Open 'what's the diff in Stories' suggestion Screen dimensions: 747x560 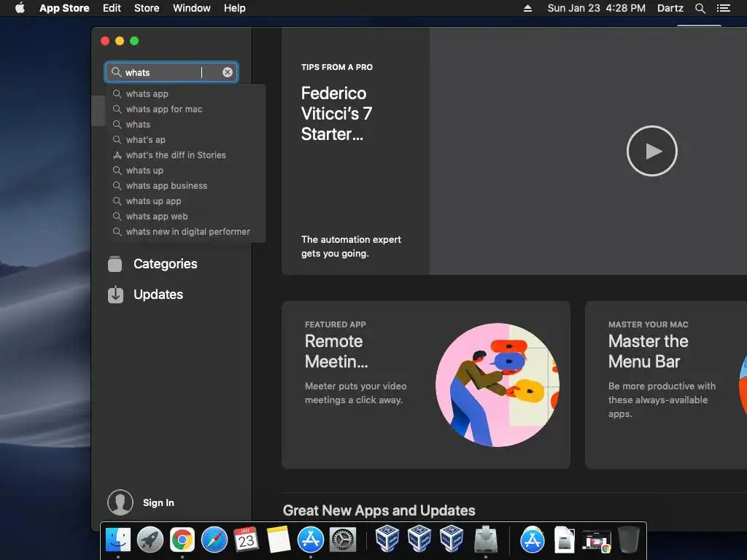[x=186, y=155]
